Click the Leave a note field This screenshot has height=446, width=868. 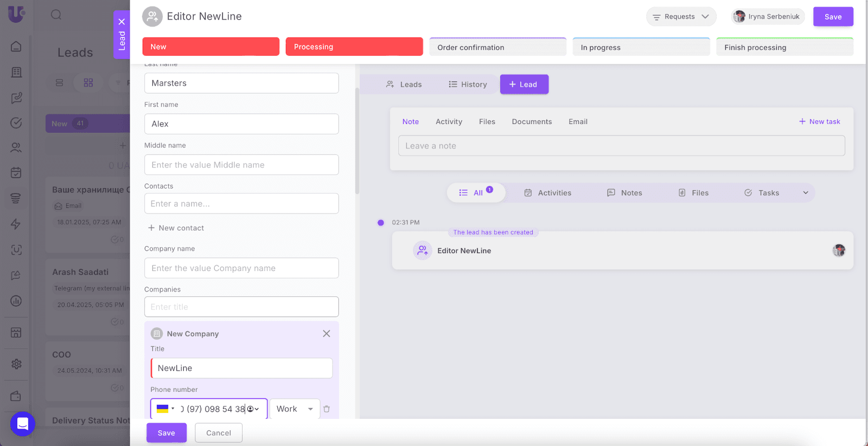(x=621, y=146)
